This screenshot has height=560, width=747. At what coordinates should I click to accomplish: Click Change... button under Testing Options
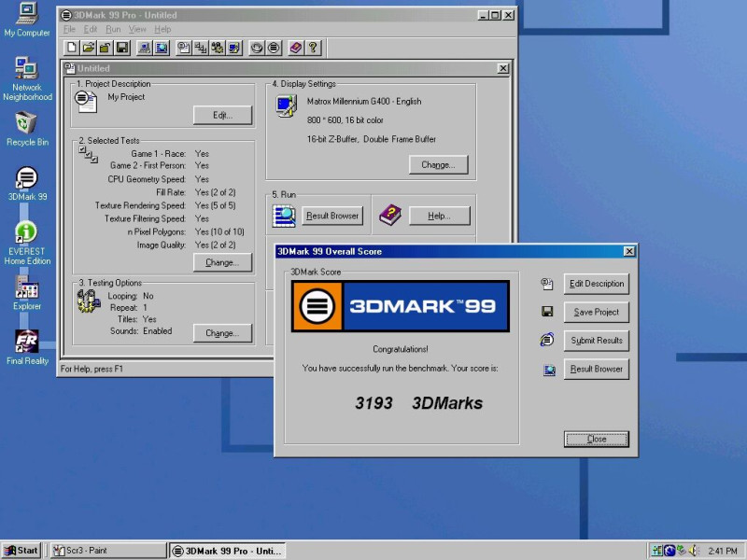(x=222, y=333)
